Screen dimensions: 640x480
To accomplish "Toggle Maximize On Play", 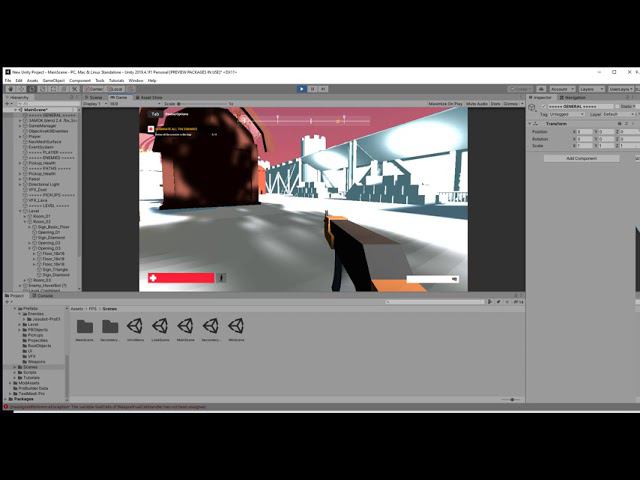I will (x=445, y=104).
